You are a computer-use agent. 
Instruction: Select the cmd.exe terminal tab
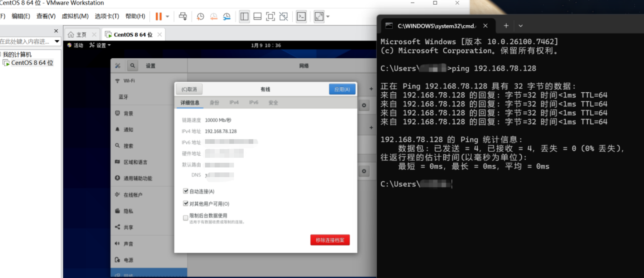point(437,26)
